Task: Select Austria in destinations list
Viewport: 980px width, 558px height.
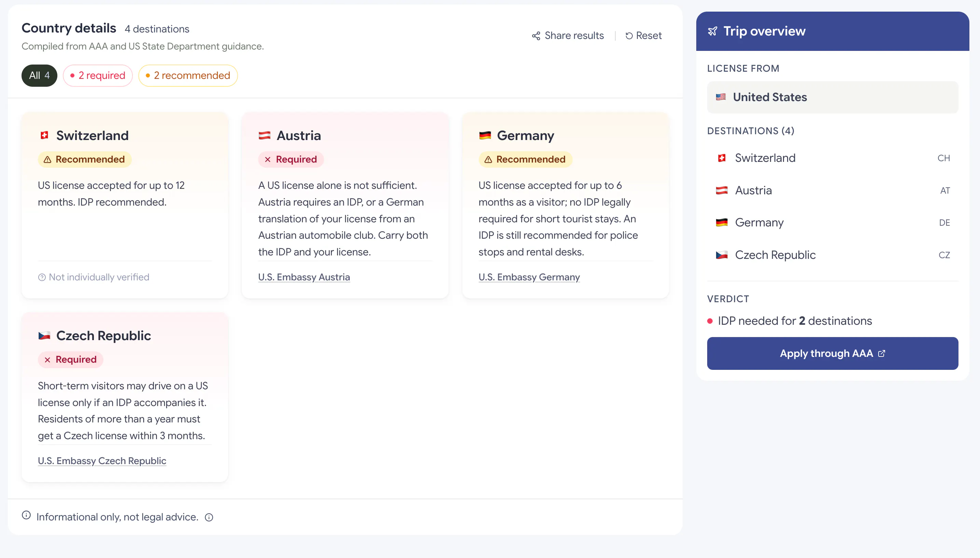Action: click(x=832, y=191)
